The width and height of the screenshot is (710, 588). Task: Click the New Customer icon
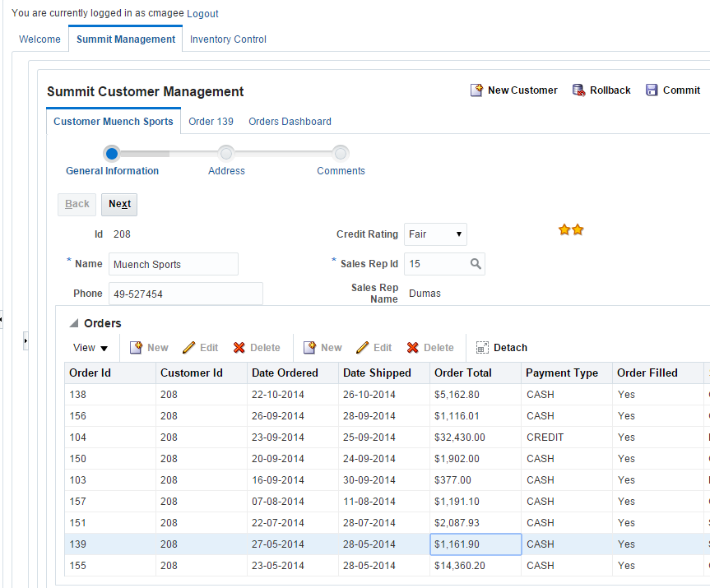[476, 90]
